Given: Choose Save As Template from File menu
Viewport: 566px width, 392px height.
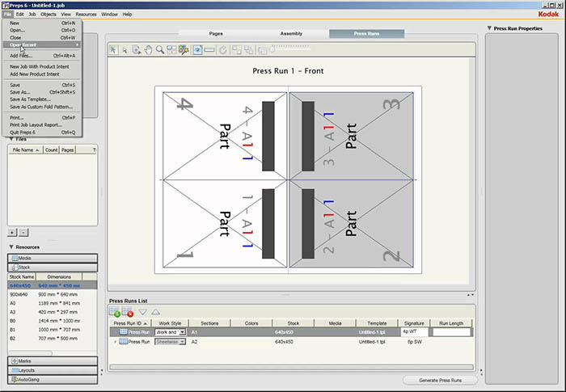Looking at the screenshot, I should [31, 99].
